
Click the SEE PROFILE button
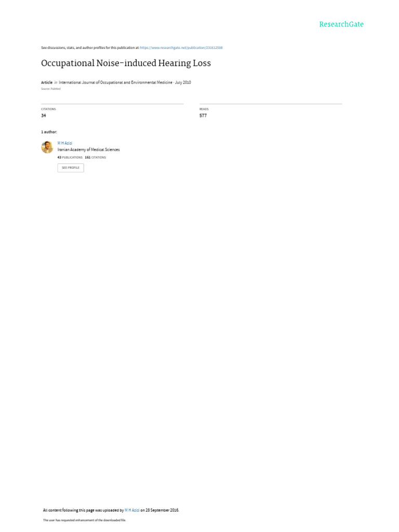click(71, 168)
